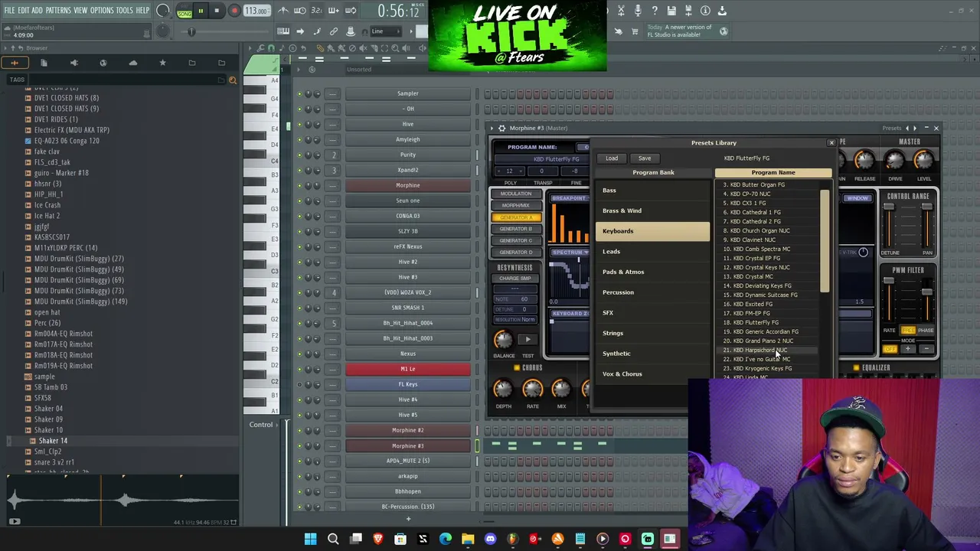Switch to Morph/Mix tab in Morphine

pyautogui.click(x=516, y=205)
